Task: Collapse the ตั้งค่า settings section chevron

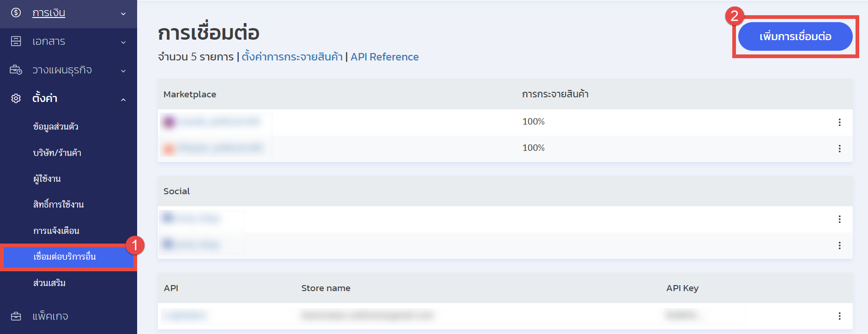Action: point(123,100)
